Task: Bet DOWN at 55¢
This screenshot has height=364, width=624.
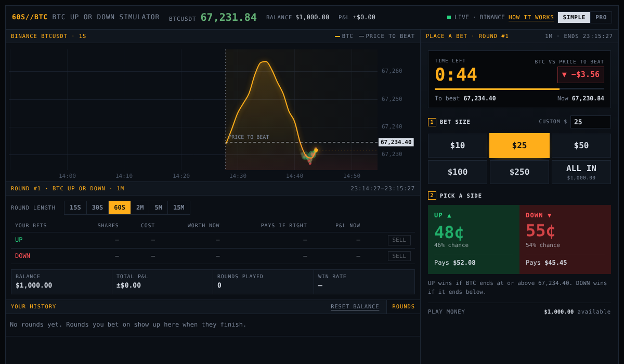Action: (565, 239)
